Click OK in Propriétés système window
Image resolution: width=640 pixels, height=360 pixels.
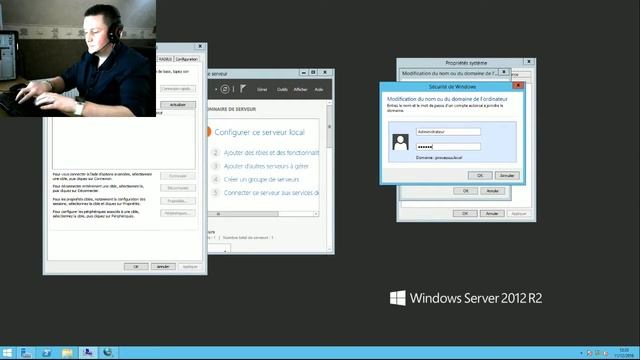[x=465, y=213]
